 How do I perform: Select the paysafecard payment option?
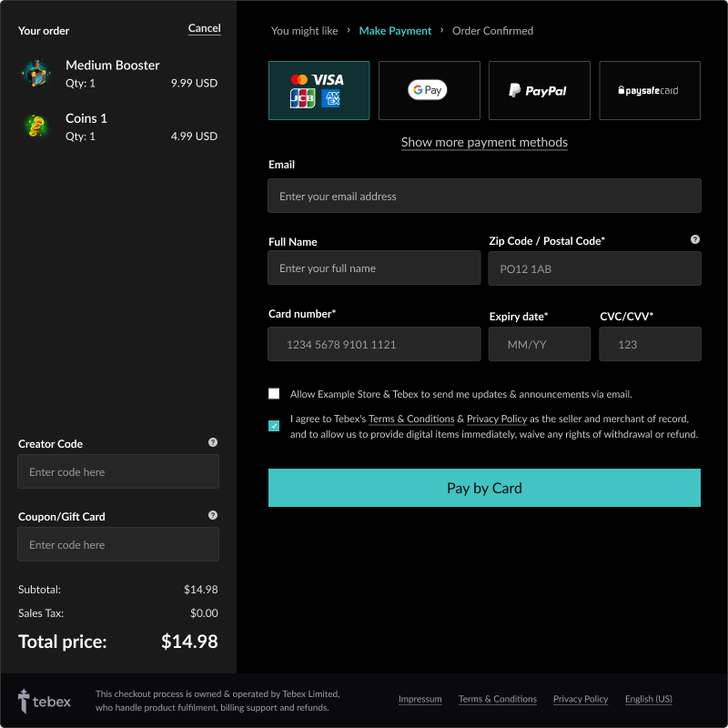coord(649,90)
